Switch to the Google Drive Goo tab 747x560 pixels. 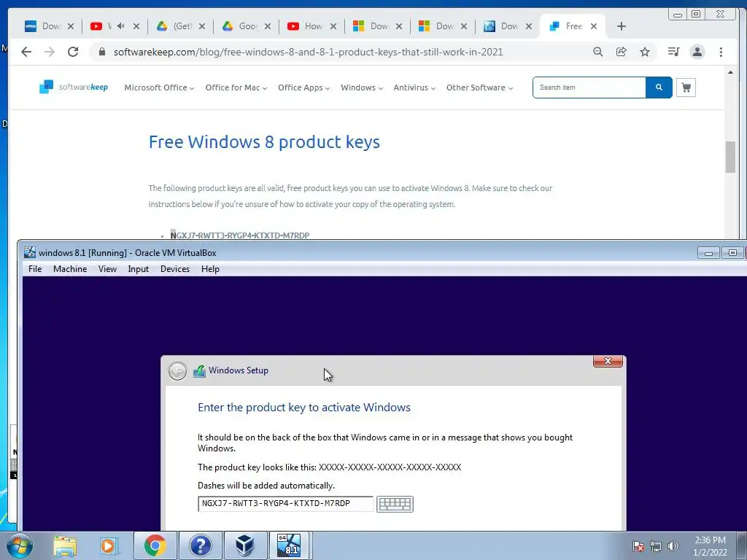click(241, 26)
